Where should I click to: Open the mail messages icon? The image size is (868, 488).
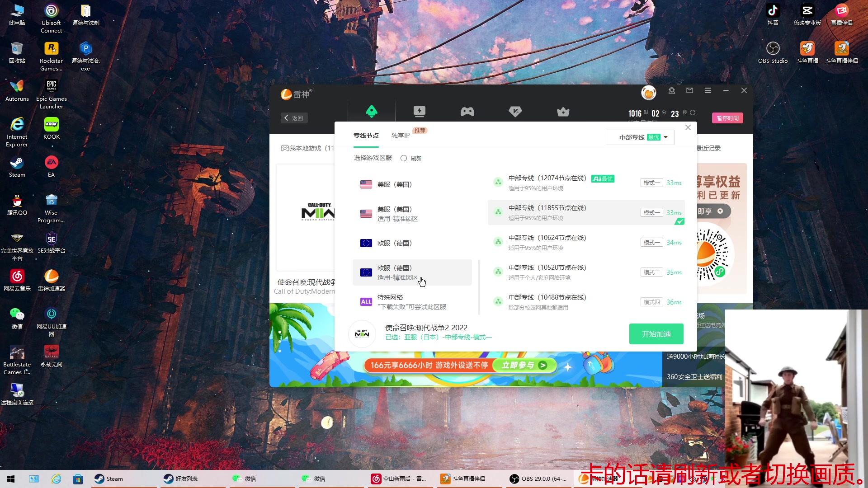[x=690, y=90]
